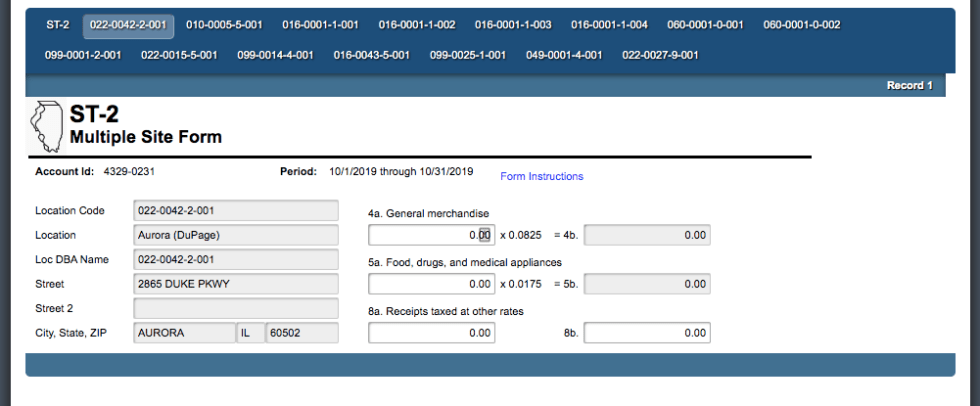Open the ST-2 main tab
Screen dimensions: 980x406
click(x=58, y=25)
